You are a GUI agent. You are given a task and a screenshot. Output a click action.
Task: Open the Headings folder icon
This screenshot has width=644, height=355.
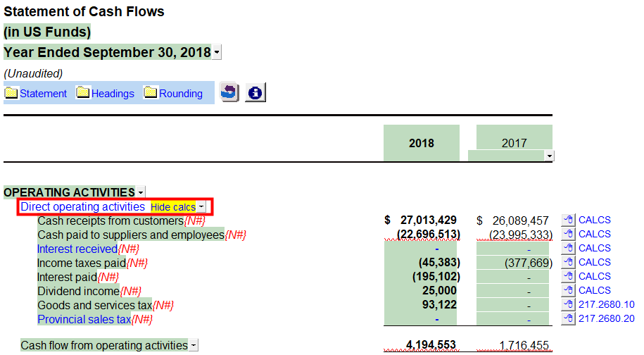pos(83,93)
